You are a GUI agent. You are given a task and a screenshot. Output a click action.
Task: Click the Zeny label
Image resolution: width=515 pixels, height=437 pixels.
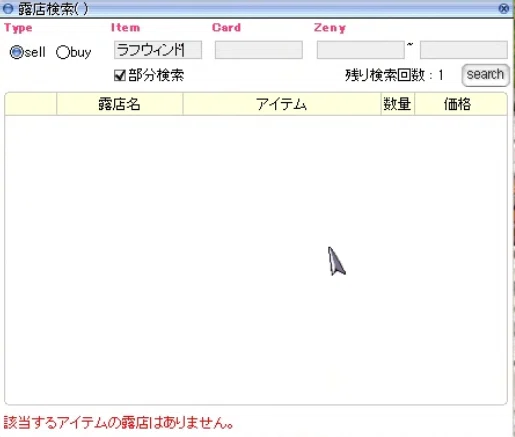pos(330,28)
